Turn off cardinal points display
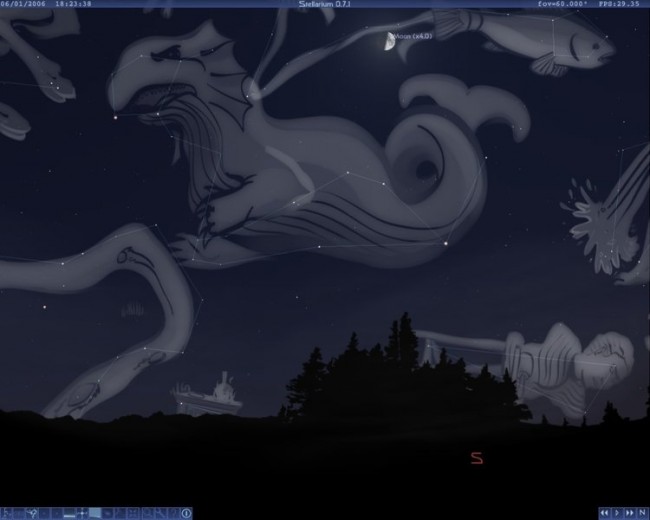Screen dimensions: 650x520 pos(82,513)
